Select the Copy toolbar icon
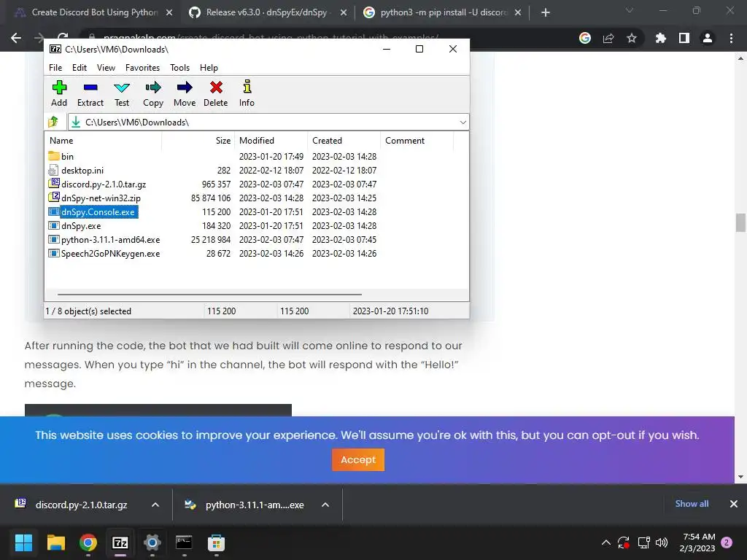The height and width of the screenshot is (560, 747). (153, 87)
